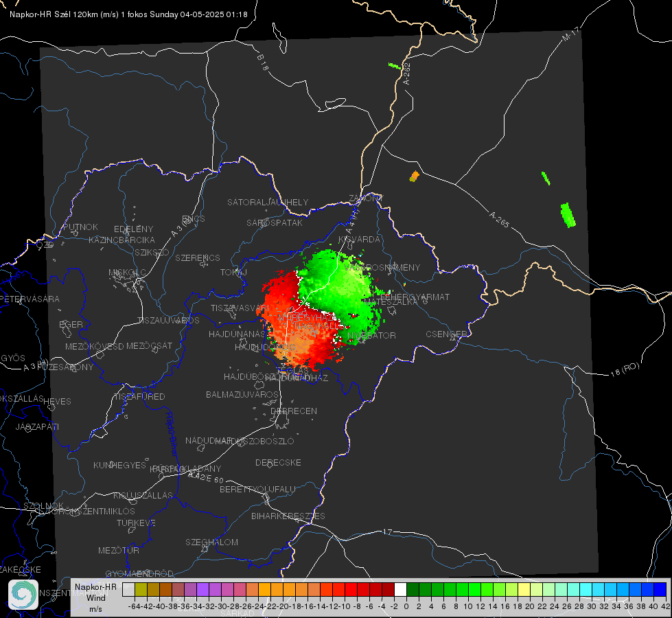
Task: Click the swirl logo icon beside the legend
Action: (x=23, y=595)
